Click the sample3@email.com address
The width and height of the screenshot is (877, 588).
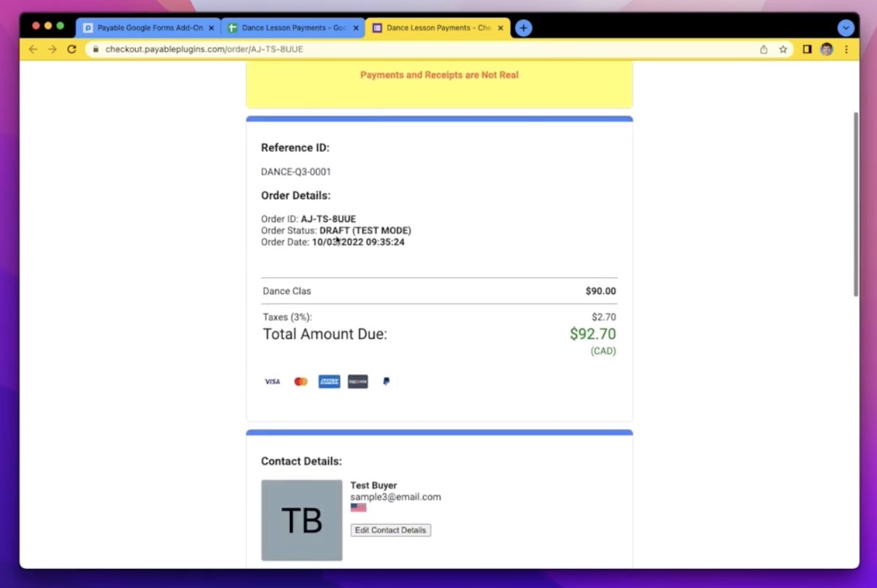click(x=396, y=496)
